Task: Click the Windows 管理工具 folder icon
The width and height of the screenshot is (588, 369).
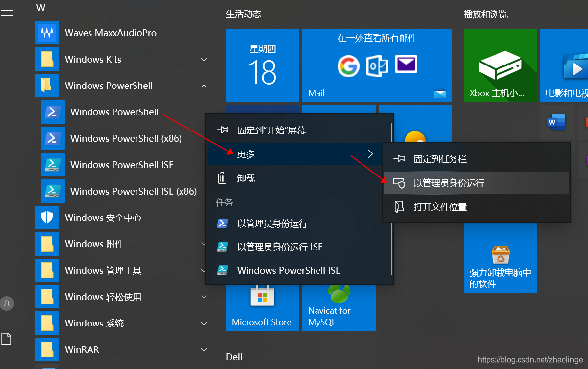Action: [x=47, y=270]
